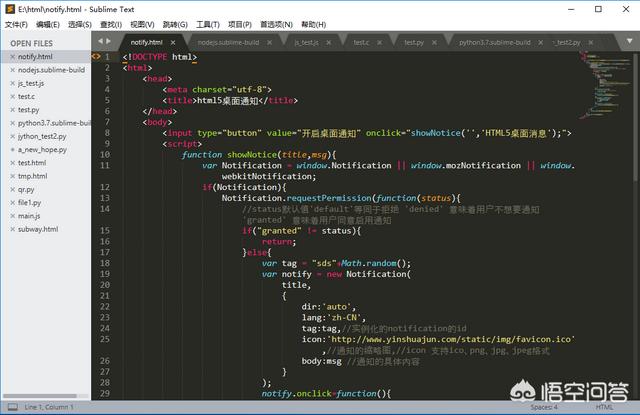Open the tab list dropdown arrow

tap(629, 42)
